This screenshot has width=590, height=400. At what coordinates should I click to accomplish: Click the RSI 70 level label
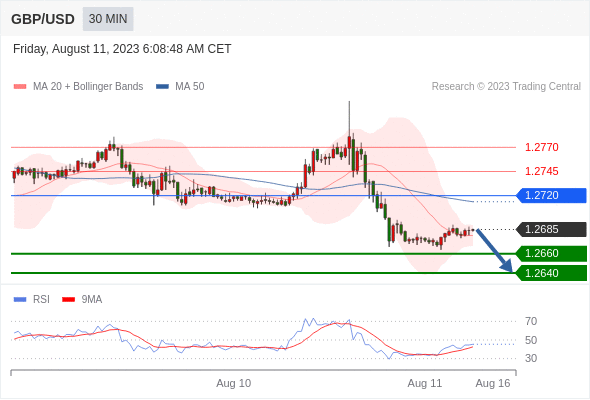(531, 321)
